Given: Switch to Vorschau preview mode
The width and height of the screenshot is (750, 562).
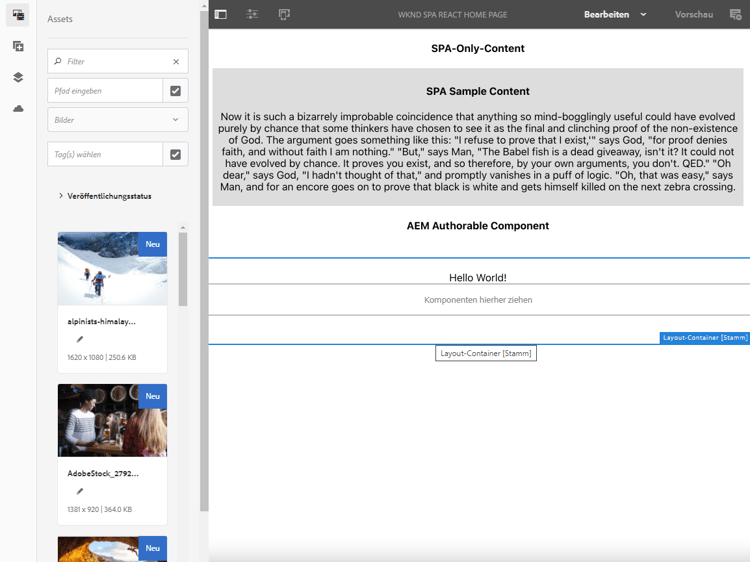Looking at the screenshot, I should pyautogui.click(x=694, y=14).
